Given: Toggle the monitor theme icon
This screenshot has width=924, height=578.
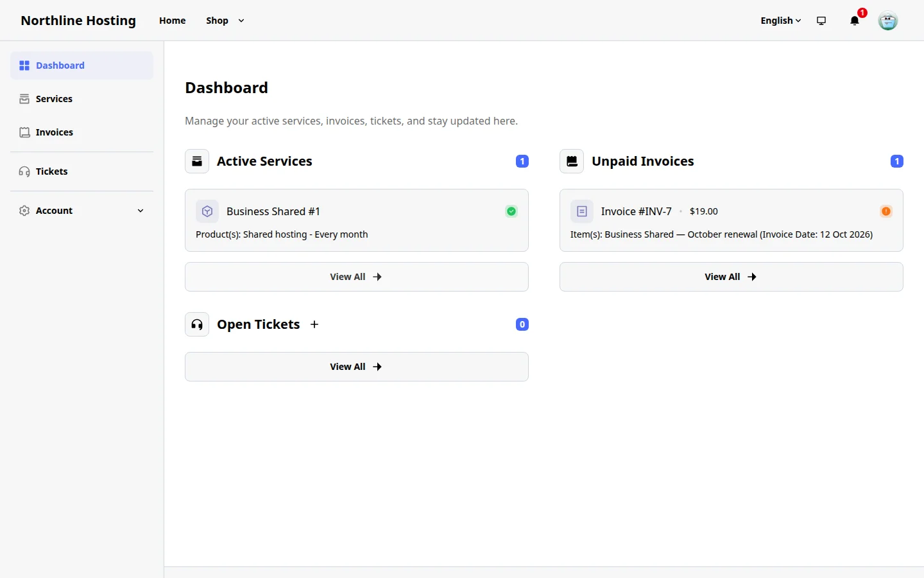Looking at the screenshot, I should 821,21.
